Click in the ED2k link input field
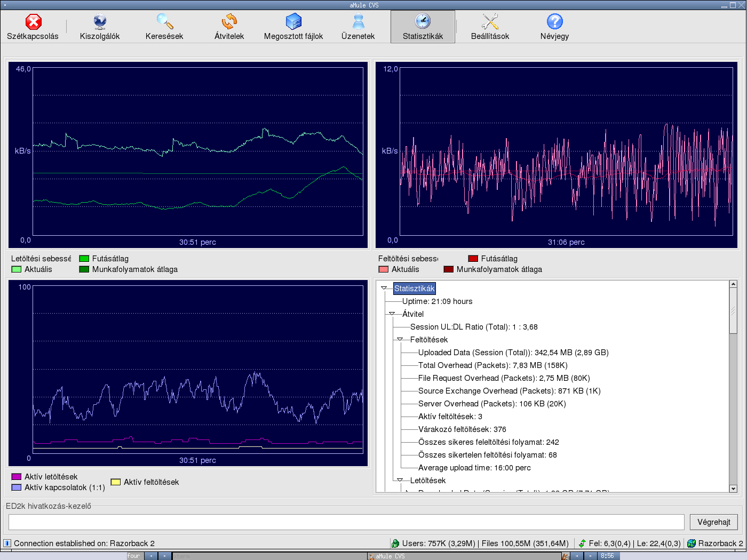This screenshot has width=747, height=560. pos(346,522)
